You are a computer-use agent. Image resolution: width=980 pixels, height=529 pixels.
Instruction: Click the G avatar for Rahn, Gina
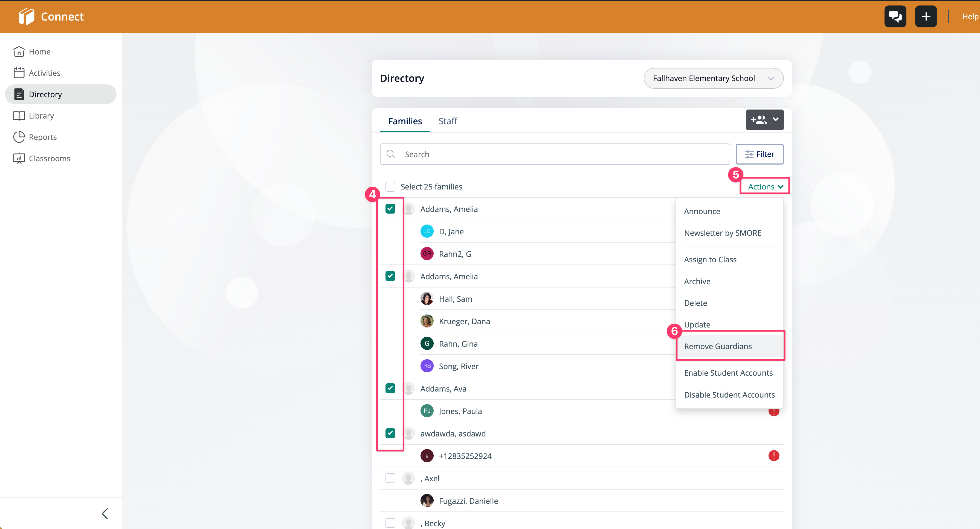click(x=427, y=344)
